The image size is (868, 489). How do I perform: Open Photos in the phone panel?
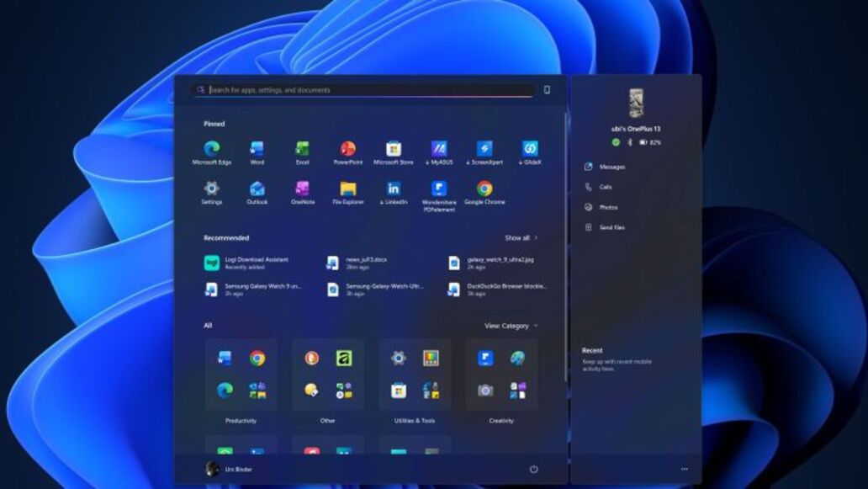point(601,207)
